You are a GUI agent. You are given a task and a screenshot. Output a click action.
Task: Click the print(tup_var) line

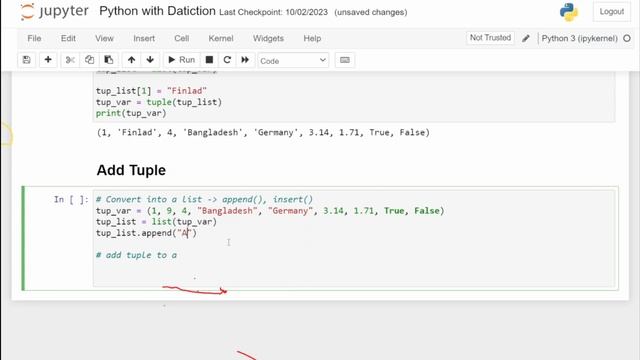click(131, 113)
